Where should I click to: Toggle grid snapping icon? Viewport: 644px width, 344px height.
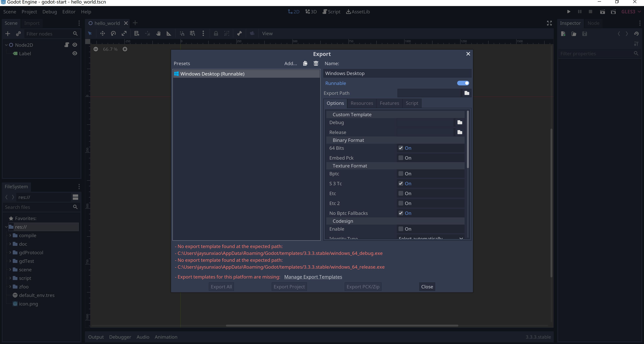[x=192, y=33]
